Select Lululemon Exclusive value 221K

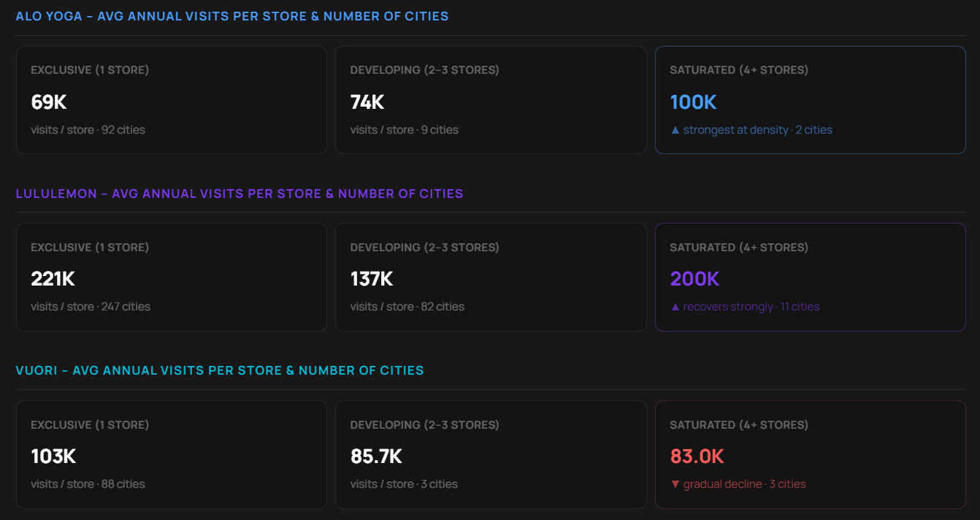53,279
